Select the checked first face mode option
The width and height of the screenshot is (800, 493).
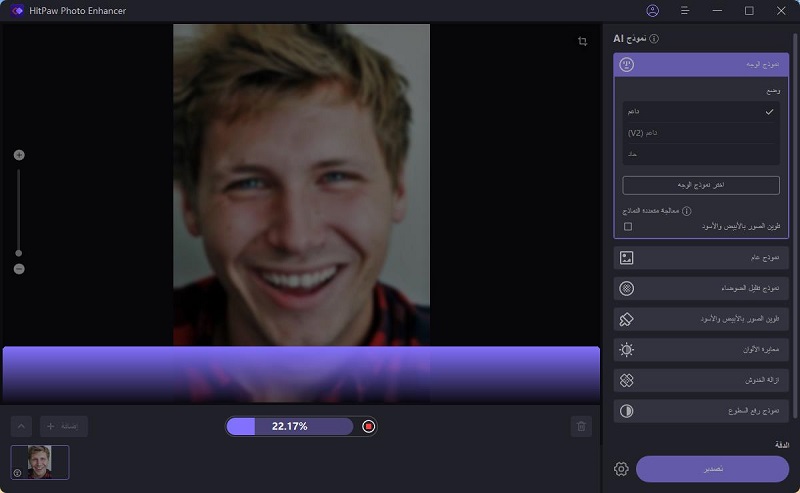(700, 111)
